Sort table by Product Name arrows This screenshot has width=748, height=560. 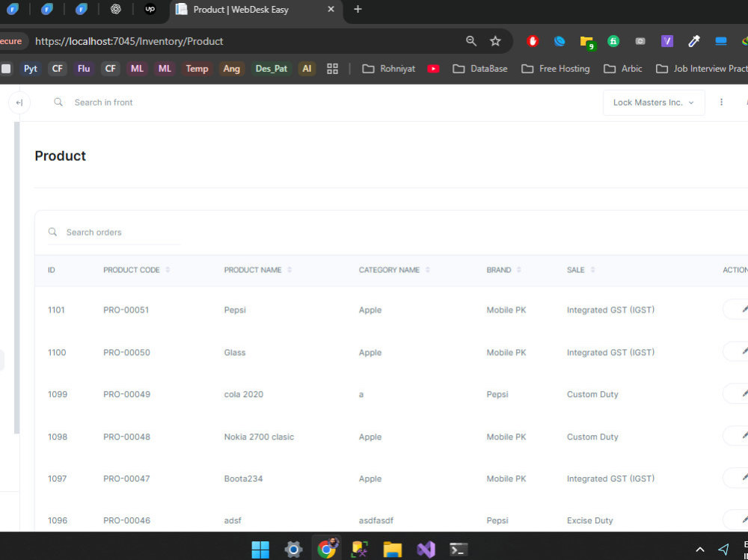[289, 270]
